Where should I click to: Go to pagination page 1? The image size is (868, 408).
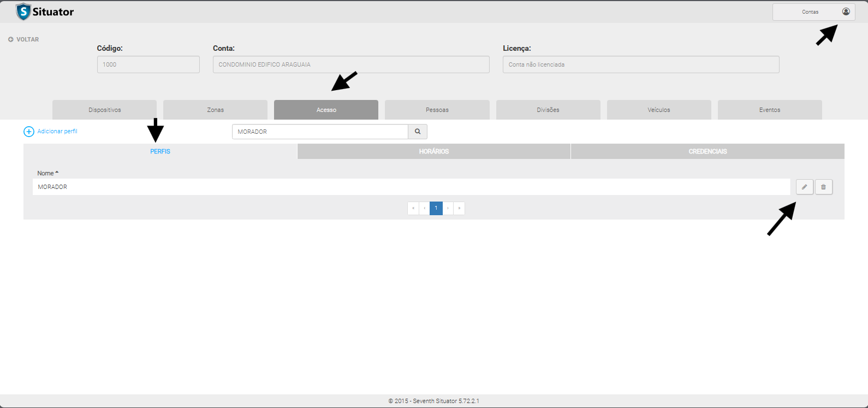click(436, 208)
